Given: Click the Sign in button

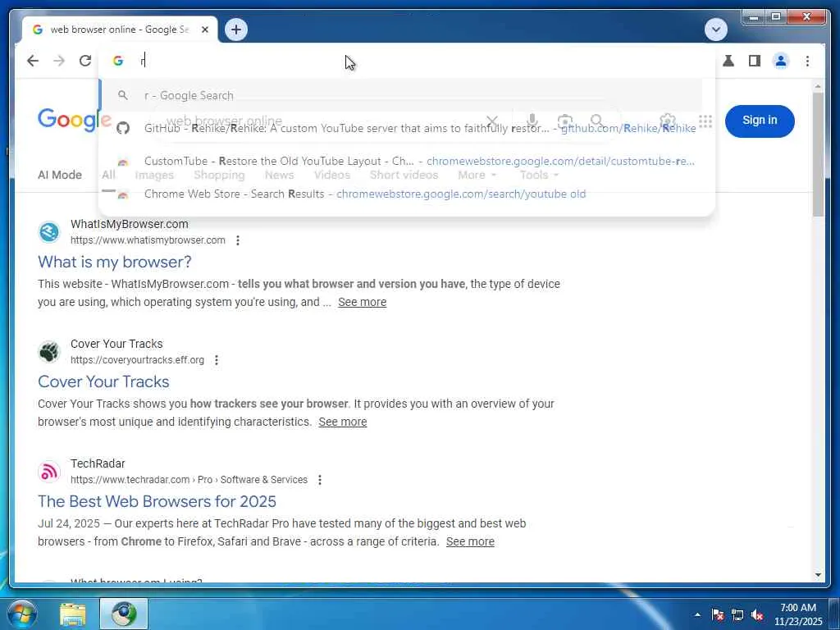Looking at the screenshot, I should click(759, 121).
